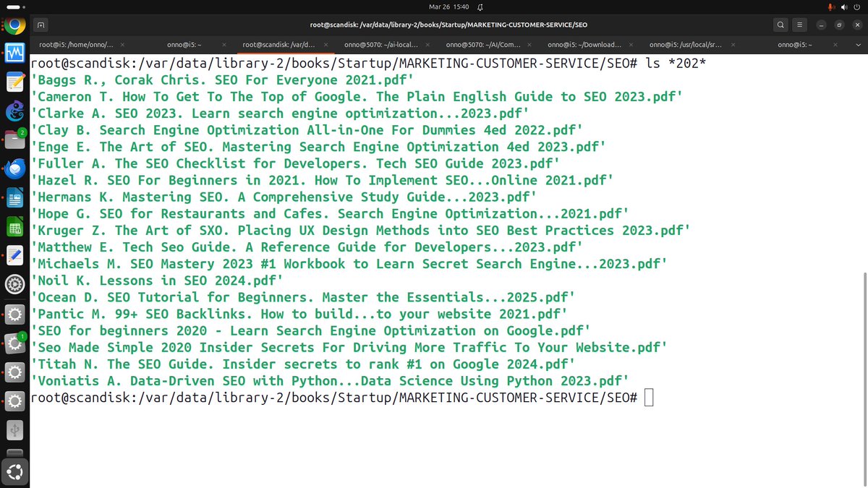Click 'Enge E. The Art of SEO' filename
The height and width of the screenshot is (488, 868).
point(318,147)
